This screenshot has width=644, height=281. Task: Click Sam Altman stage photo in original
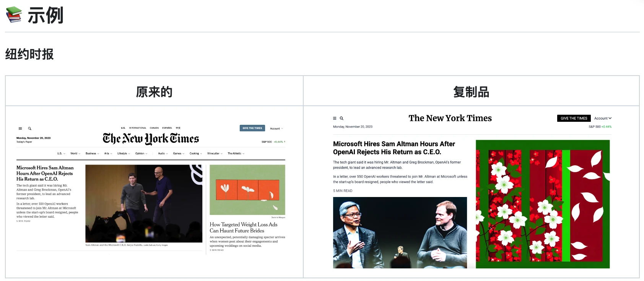point(144,203)
